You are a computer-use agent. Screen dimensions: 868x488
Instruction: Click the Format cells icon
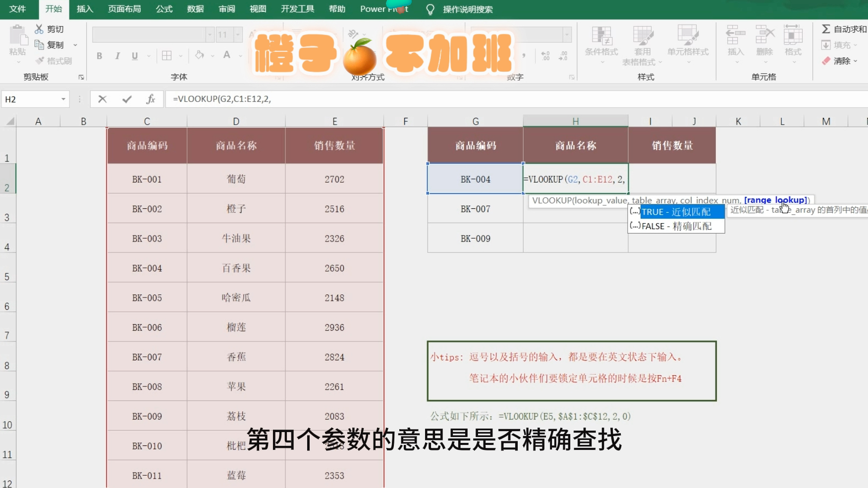[793, 36]
